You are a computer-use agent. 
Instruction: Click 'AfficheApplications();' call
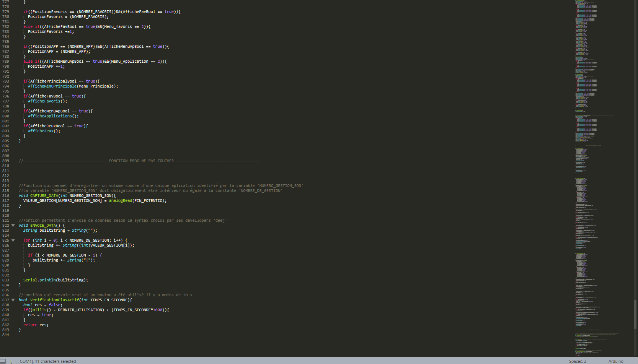53,116
